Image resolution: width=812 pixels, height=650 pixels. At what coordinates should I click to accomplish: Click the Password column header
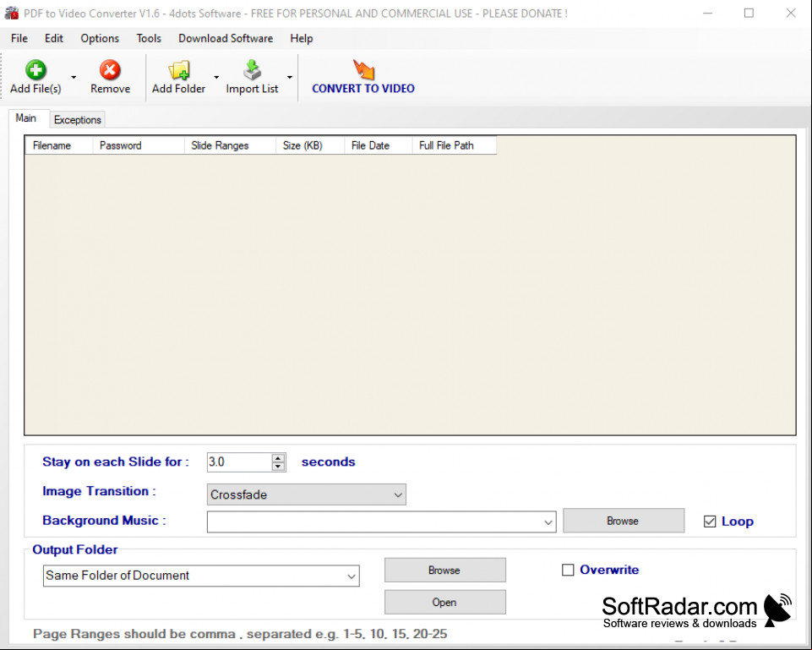(x=139, y=145)
